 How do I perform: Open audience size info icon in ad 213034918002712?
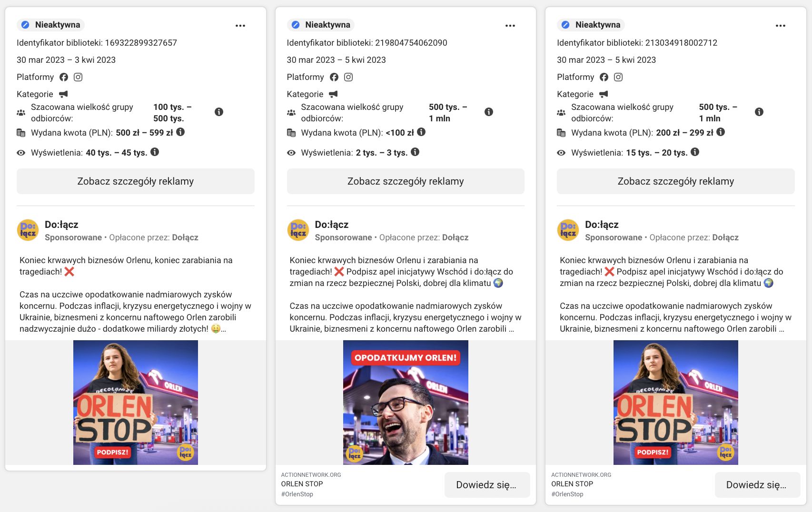[759, 112]
